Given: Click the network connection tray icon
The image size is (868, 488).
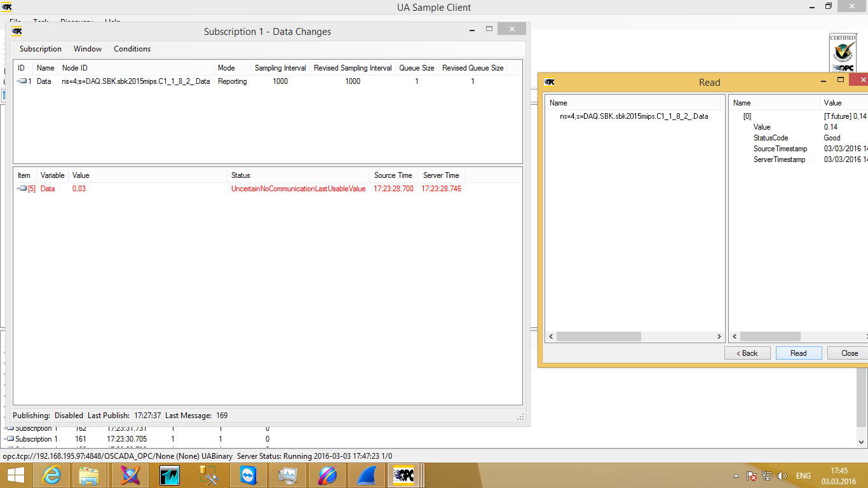Looking at the screenshot, I should (x=767, y=476).
